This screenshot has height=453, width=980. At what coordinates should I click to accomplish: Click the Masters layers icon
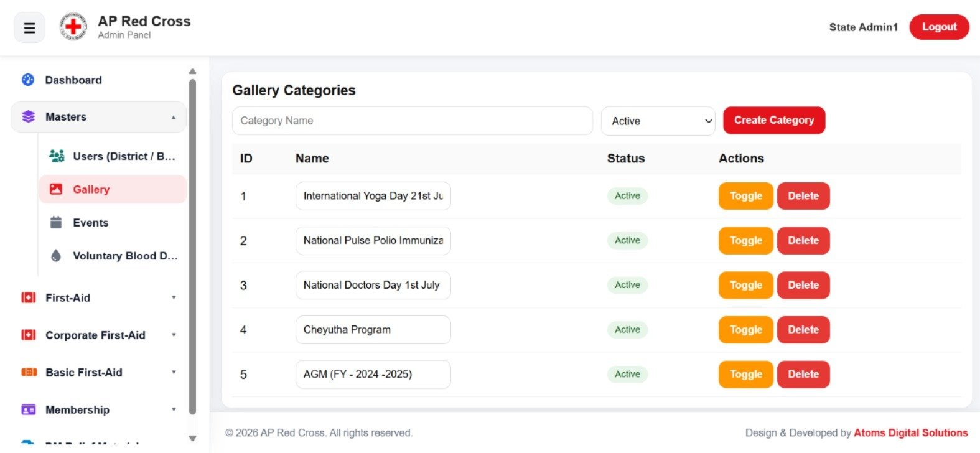[x=29, y=117]
